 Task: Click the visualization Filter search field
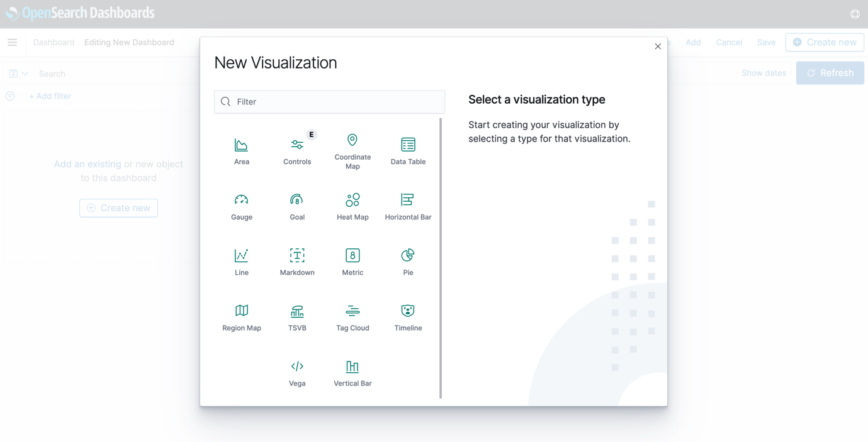pyautogui.click(x=329, y=102)
